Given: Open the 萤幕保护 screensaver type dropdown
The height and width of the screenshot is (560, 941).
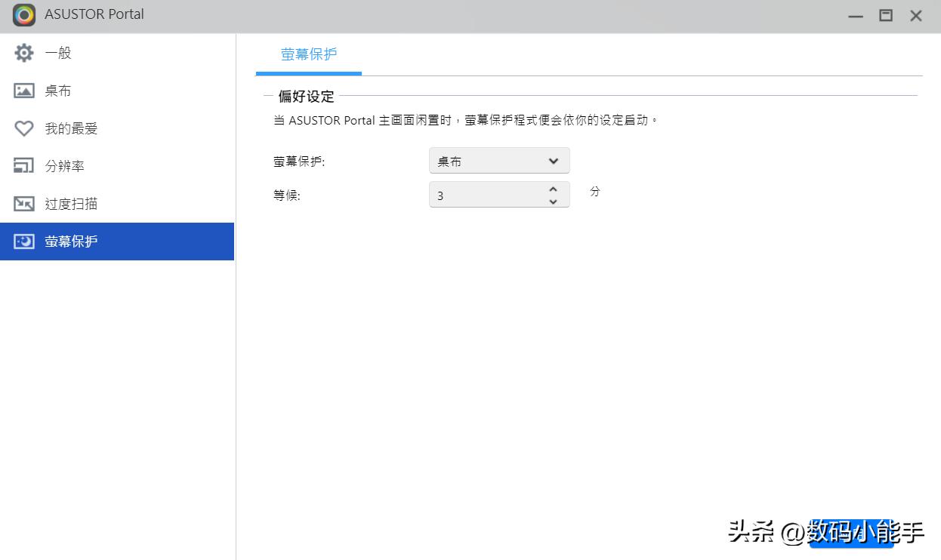Looking at the screenshot, I should pos(498,161).
